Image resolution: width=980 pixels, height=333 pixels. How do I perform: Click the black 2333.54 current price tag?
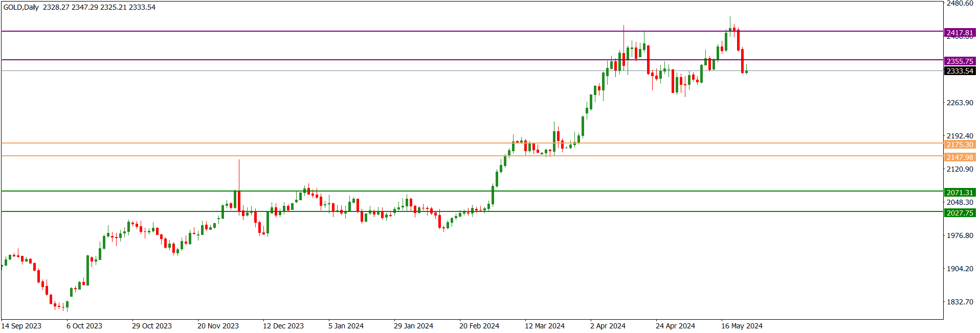coord(960,71)
